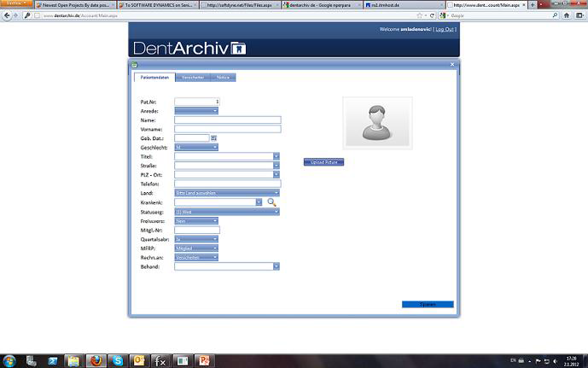Open the Land country dropdown
The image size is (588, 368).
(227, 193)
